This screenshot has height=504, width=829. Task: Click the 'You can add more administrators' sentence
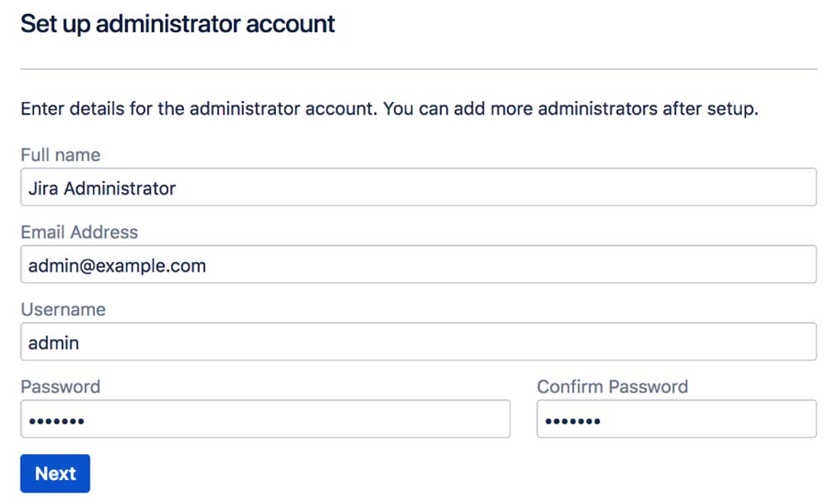(x=572, y=109)
